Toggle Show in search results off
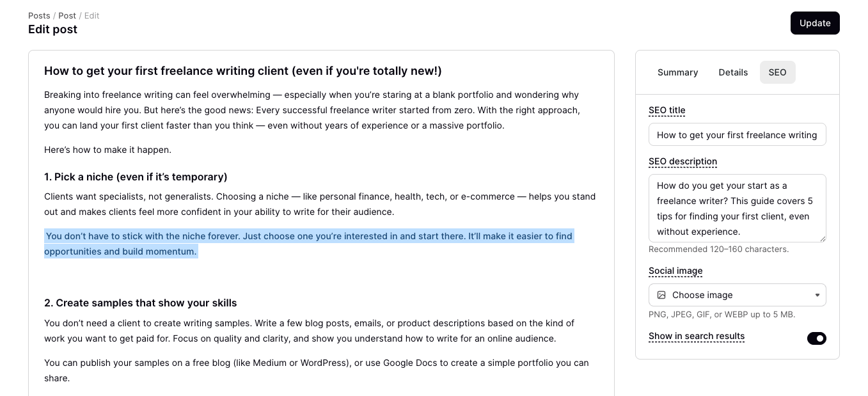The image size is (868, 396). click(x=817, y=338)
